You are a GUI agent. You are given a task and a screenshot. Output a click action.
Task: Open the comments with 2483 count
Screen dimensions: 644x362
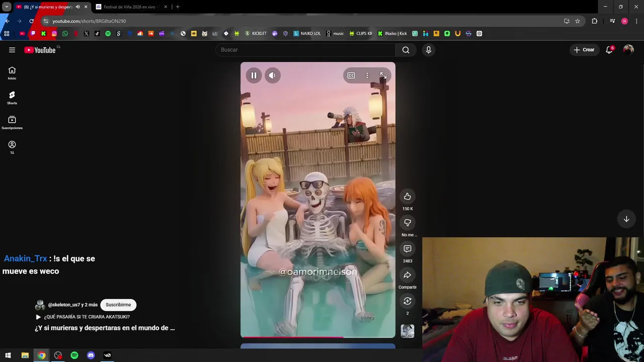(408, 249)
